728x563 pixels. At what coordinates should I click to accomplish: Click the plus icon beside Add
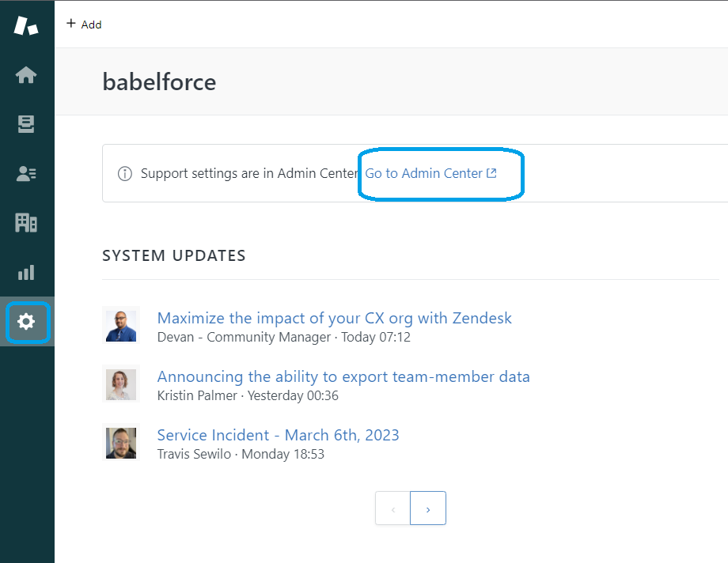point(71,23)
